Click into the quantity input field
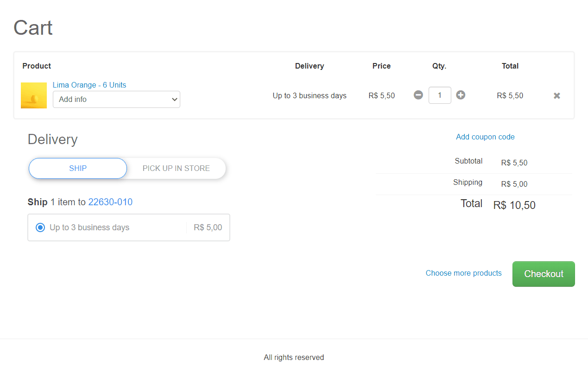 coord(440,95)
